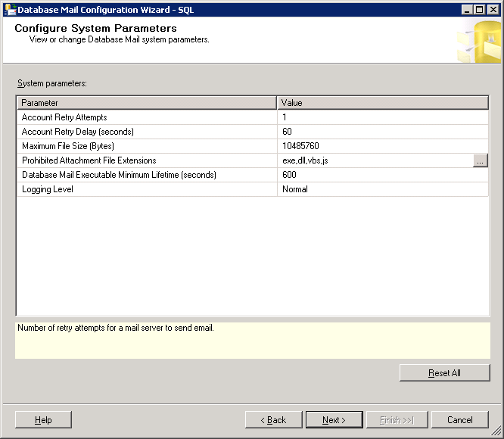Go to the previous page with Back
This screenshot has width=504, height=439.
tap(272, 419)
